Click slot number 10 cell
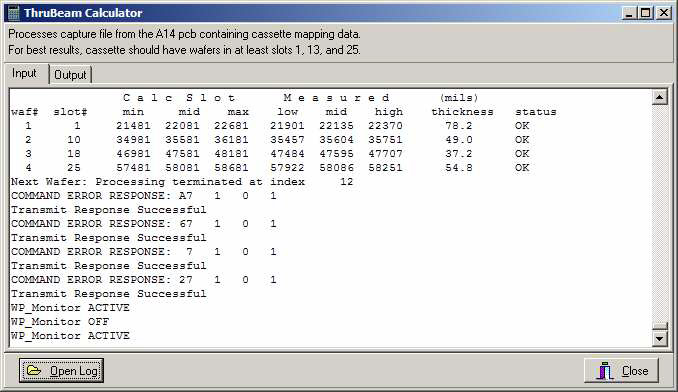This screenshot has height=392, width=678. 74,140
